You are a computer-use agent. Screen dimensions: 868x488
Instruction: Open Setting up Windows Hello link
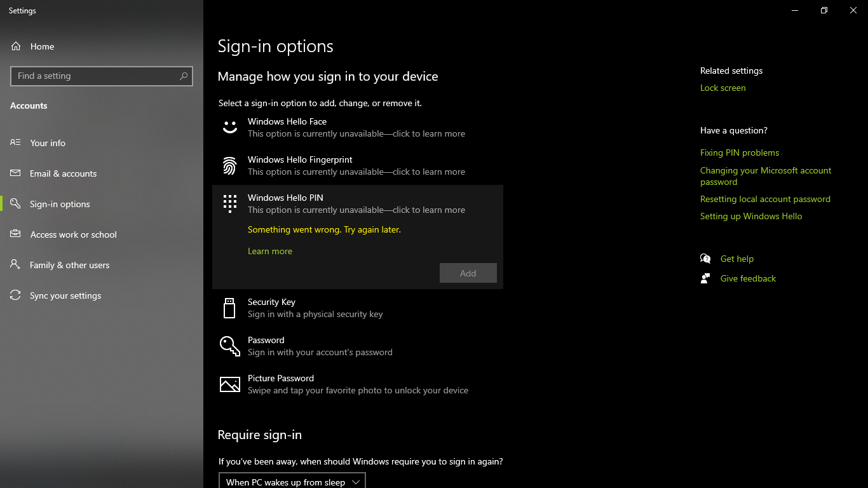751,216
